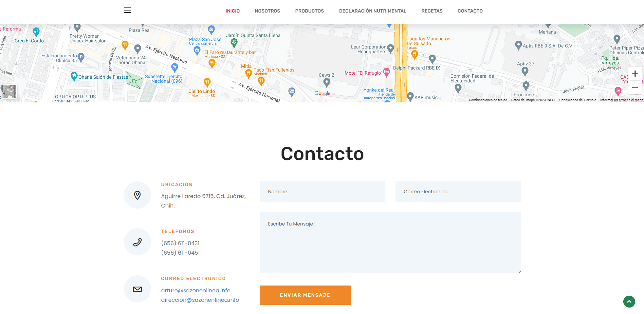Click the envelope icon beside Correo Electronico
Screen dimensions: 644x314
click(x=137, y=289)
